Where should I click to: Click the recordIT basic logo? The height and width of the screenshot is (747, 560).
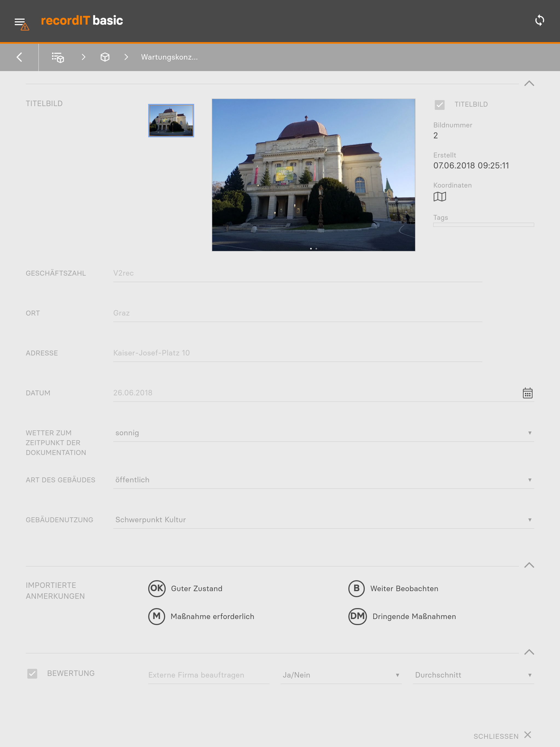click(82, 21)
